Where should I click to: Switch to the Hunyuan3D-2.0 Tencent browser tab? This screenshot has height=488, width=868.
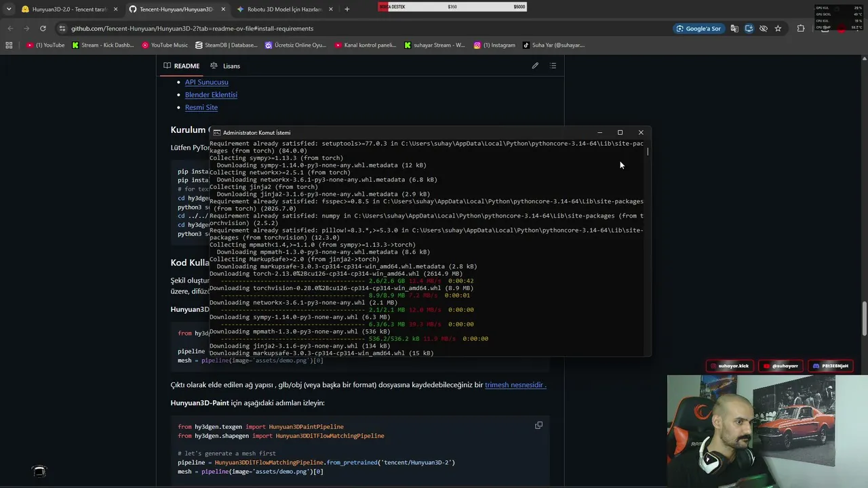tap(68, 9)
